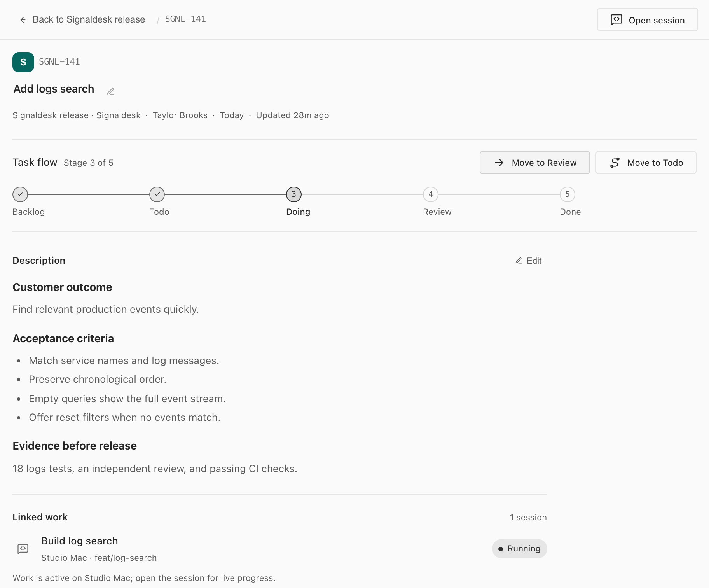Screen dimensions: 709x588
Task: Click the back arrow icon
Action: (23, 20)
